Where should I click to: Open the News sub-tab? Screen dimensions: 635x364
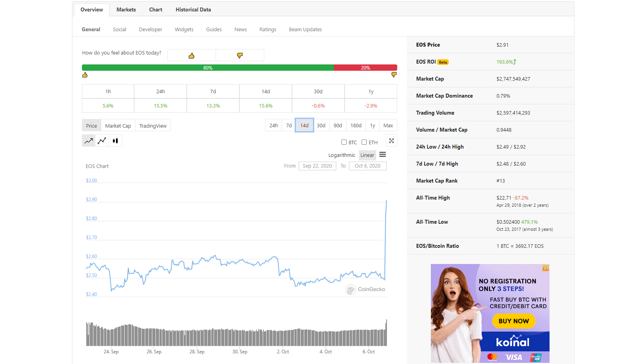point(241,29)
